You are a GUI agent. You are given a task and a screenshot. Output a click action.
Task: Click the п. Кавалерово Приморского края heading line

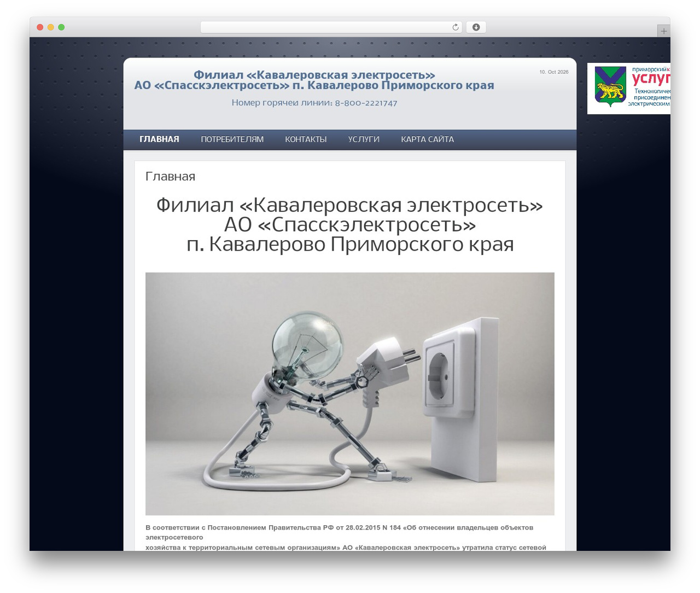point(350,245)
